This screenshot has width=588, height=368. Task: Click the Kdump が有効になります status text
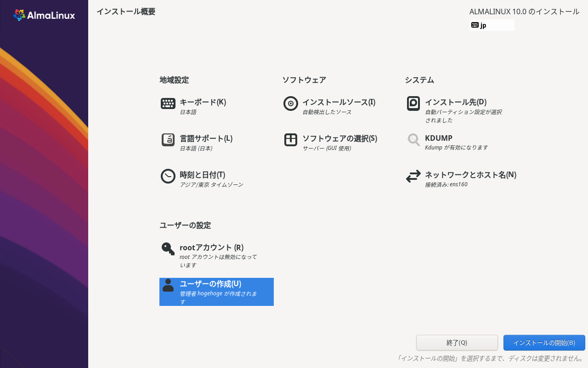pos(456,148)
